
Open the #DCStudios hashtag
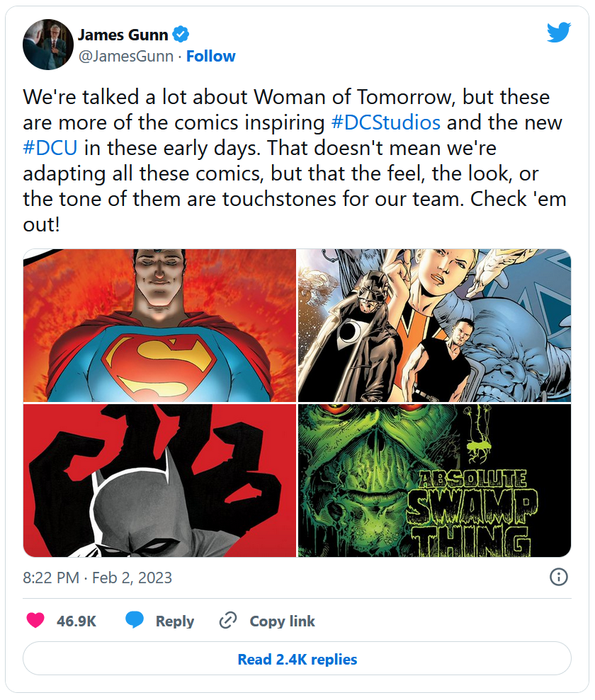coord(385,122)
